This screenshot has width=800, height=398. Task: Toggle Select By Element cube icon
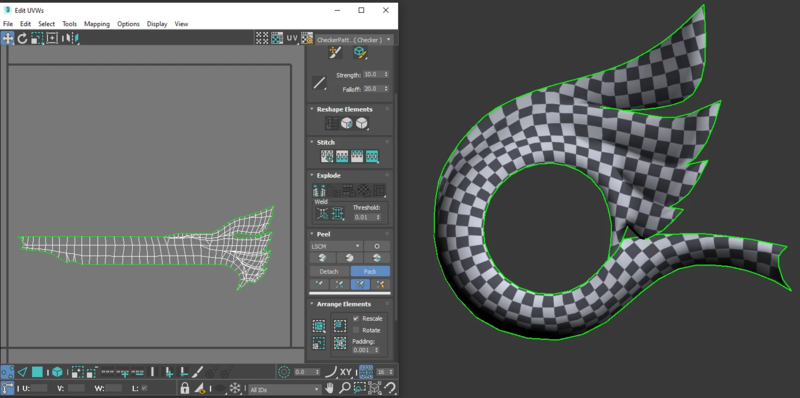point(57,372)
